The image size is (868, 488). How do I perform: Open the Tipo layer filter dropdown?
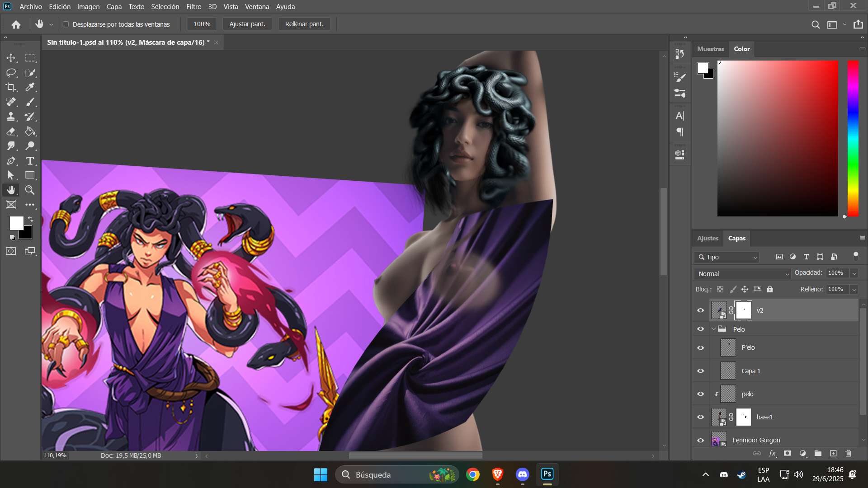pos(726,257)
